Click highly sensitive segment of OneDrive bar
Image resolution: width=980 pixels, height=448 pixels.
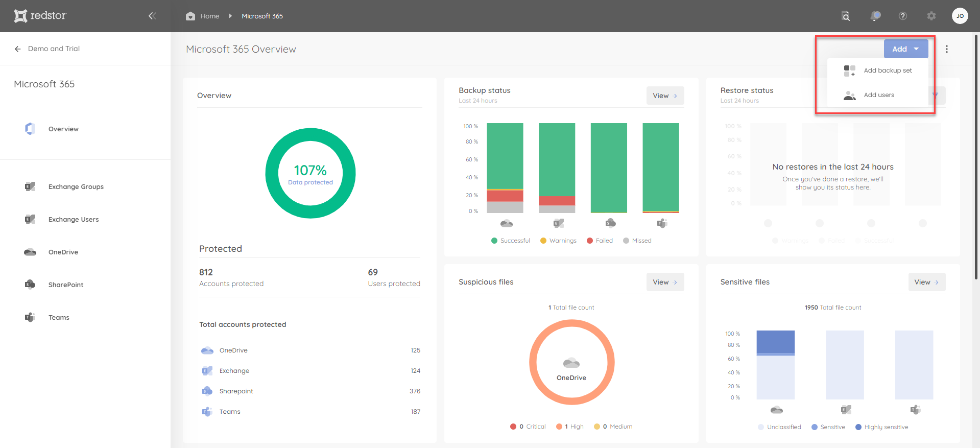(775, 342)
